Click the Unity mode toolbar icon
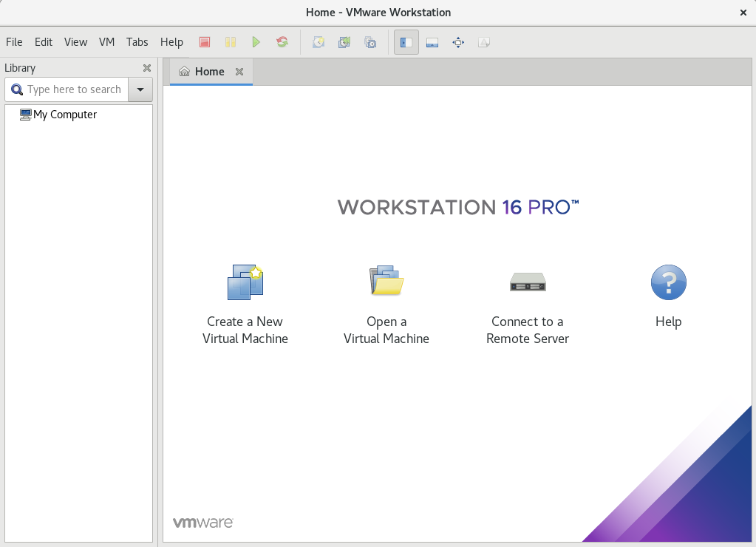756x547 pixels. (x=484, y=42)
